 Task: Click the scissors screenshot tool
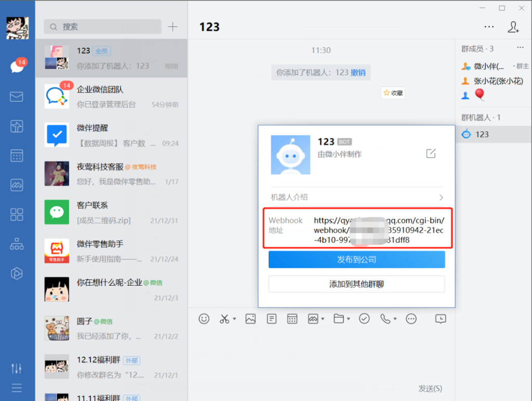[224, 318]
